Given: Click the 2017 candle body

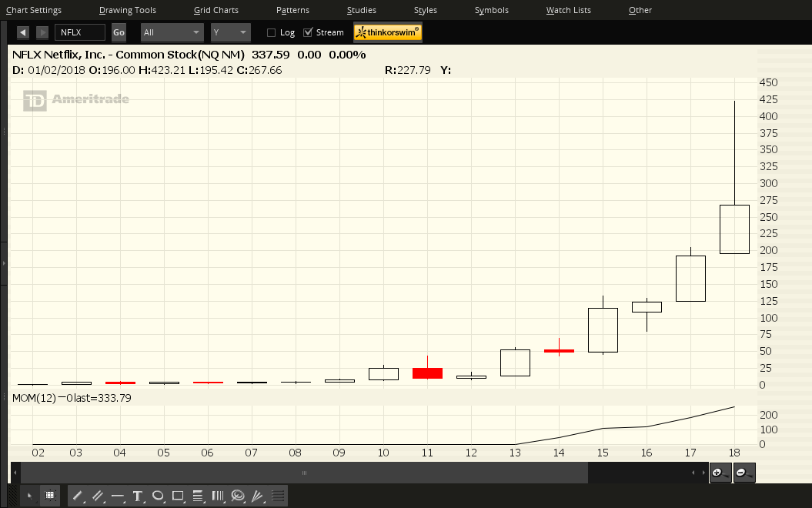Looking at the screenshot, I should (x=690, y=279).
